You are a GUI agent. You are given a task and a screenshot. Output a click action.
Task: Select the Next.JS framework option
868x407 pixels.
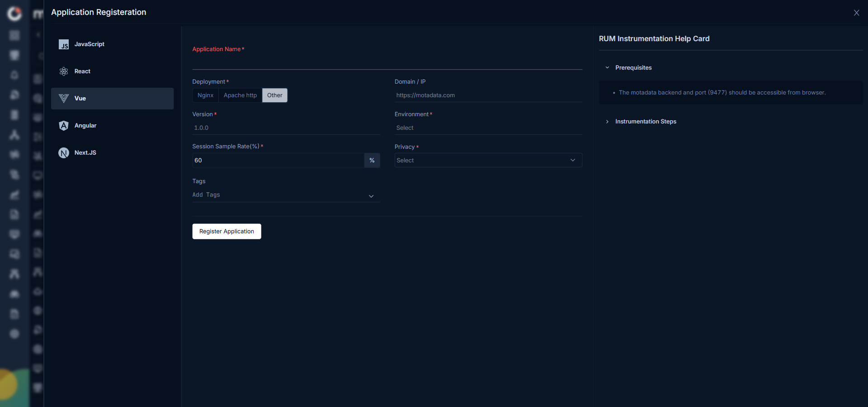112,153
